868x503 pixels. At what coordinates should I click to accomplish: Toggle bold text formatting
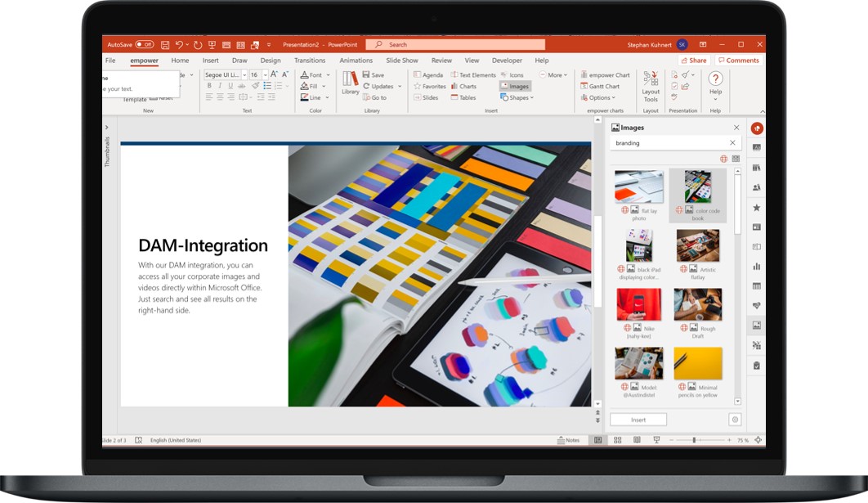pyautogui.click(x=209, y=86)
